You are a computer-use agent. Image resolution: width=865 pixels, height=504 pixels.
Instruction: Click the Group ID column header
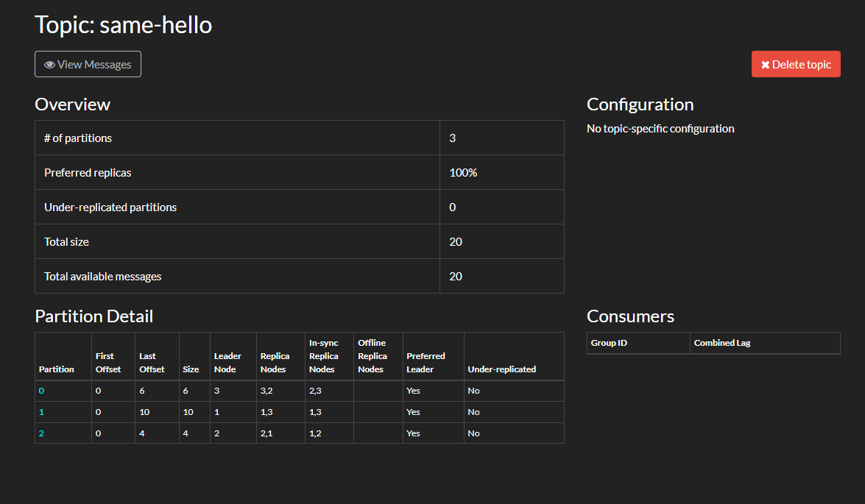tap(609, 343)
